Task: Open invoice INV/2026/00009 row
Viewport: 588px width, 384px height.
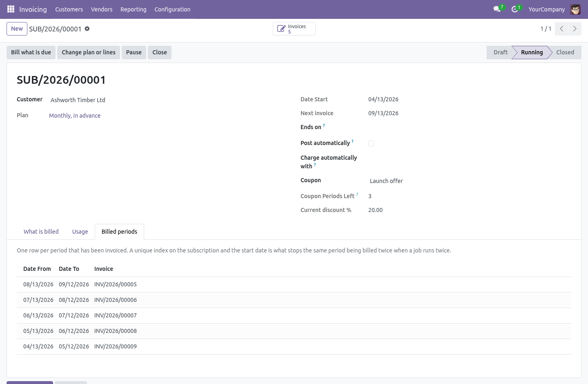Action: (x=294, y=346)
